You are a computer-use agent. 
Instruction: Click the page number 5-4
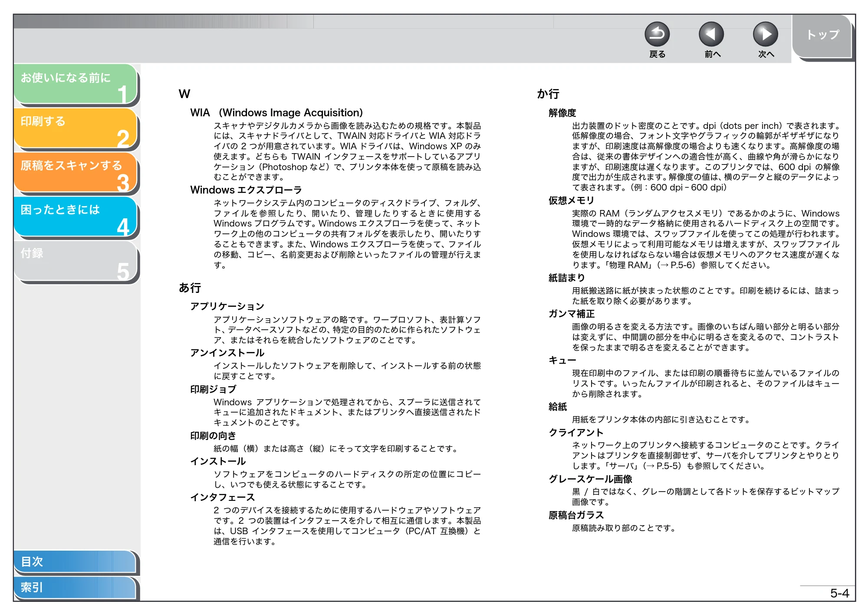point(839,593)
